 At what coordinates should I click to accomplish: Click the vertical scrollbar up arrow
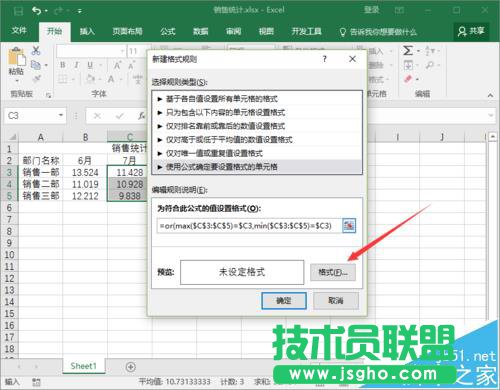493,136
